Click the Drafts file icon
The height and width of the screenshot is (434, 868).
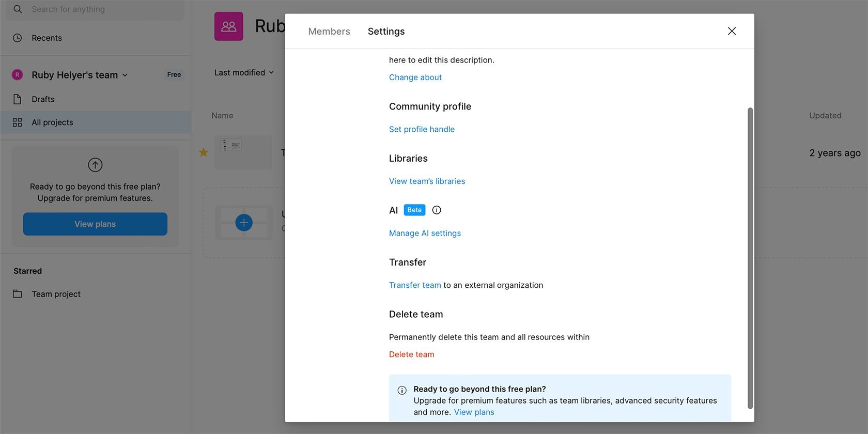pos(17,99)
